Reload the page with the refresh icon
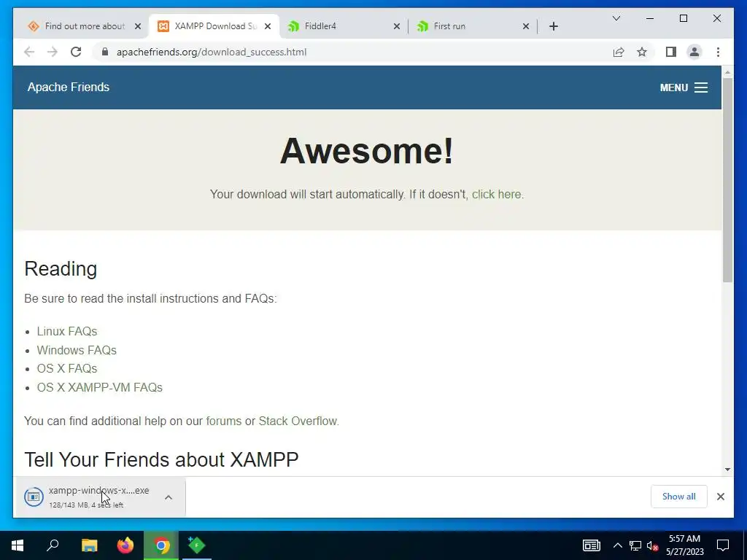Viewport: 747px width, 560px height. pyautogui.click(x=76, y=52)
